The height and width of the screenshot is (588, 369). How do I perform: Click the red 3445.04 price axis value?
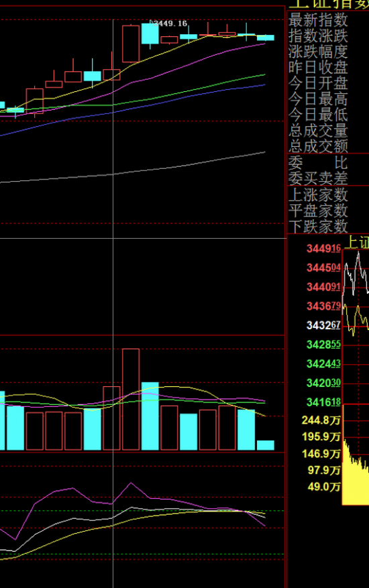pos(323,268)
